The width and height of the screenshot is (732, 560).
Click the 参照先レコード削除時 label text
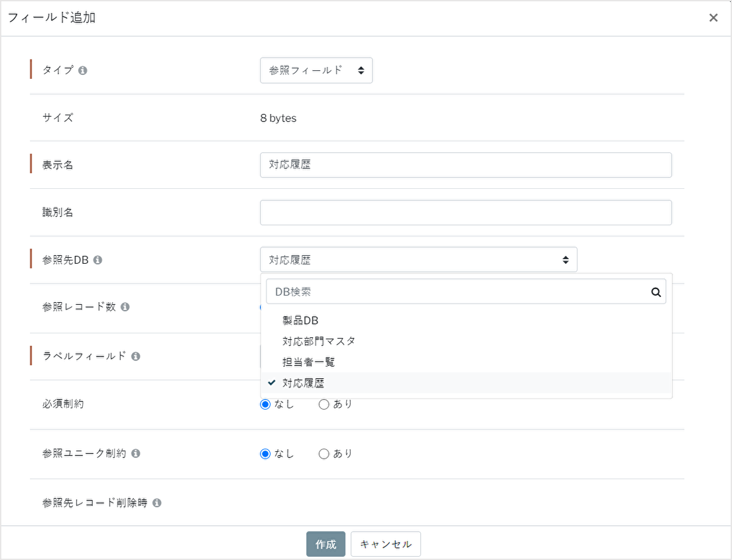tap(95, 503)
